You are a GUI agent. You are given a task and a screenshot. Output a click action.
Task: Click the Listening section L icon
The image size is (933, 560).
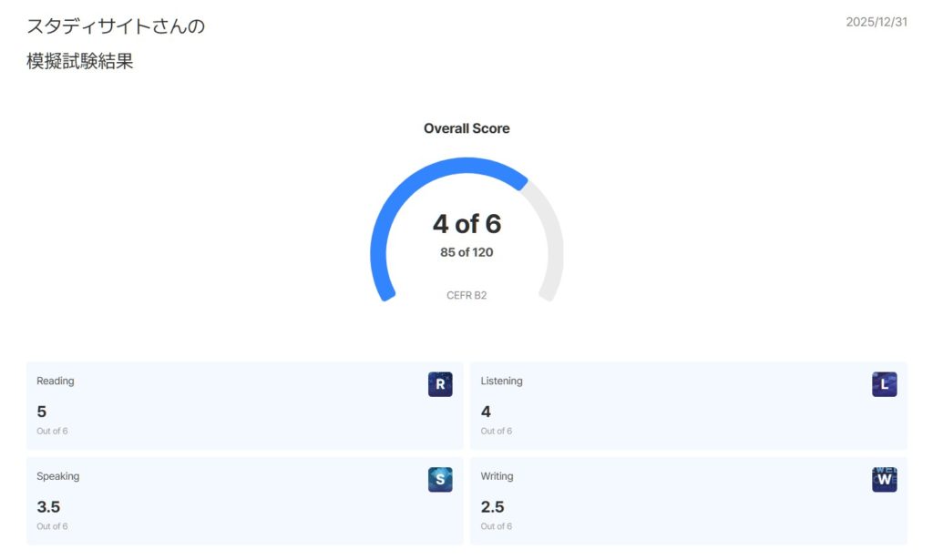884,384
